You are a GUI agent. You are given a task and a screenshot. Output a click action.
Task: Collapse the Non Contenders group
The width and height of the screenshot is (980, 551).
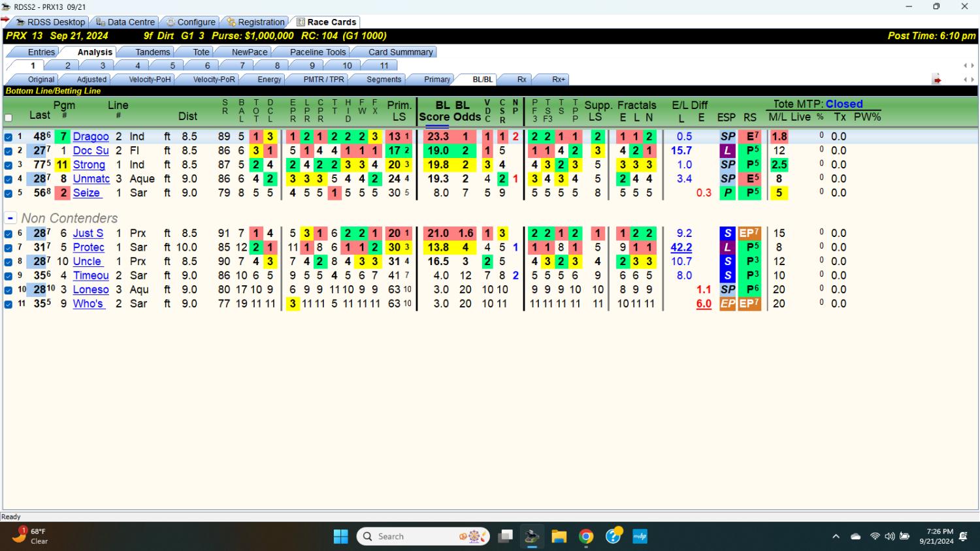coord(10,218)
